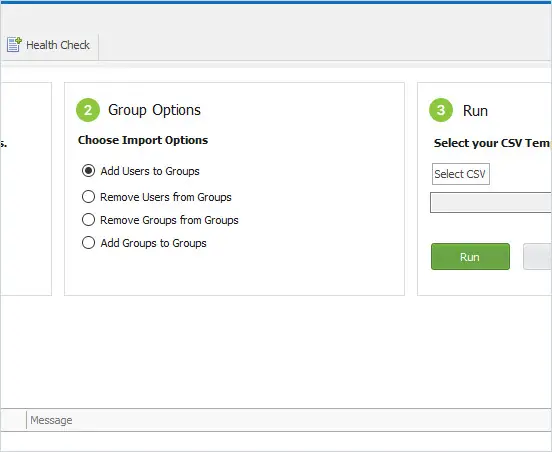
Task: Click the green step 2 circle badge
Action: 88,110
